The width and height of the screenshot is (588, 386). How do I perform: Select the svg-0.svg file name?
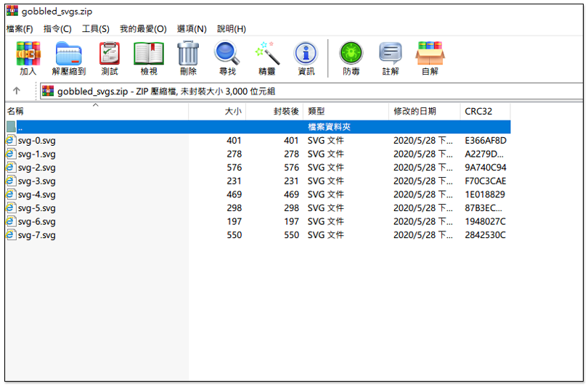click(37, 141)
